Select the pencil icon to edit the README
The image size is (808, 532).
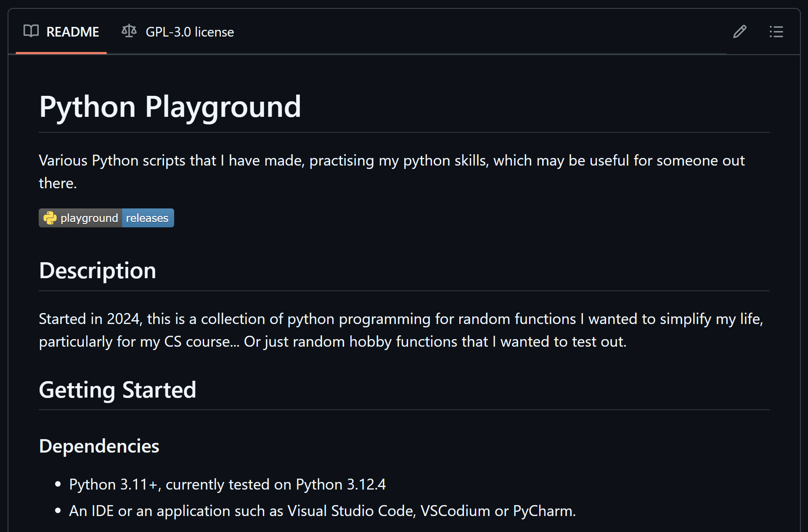pos(739,32)
